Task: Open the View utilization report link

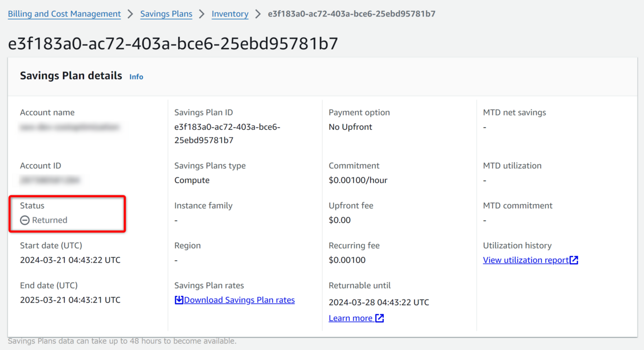Action: (525, 260)
